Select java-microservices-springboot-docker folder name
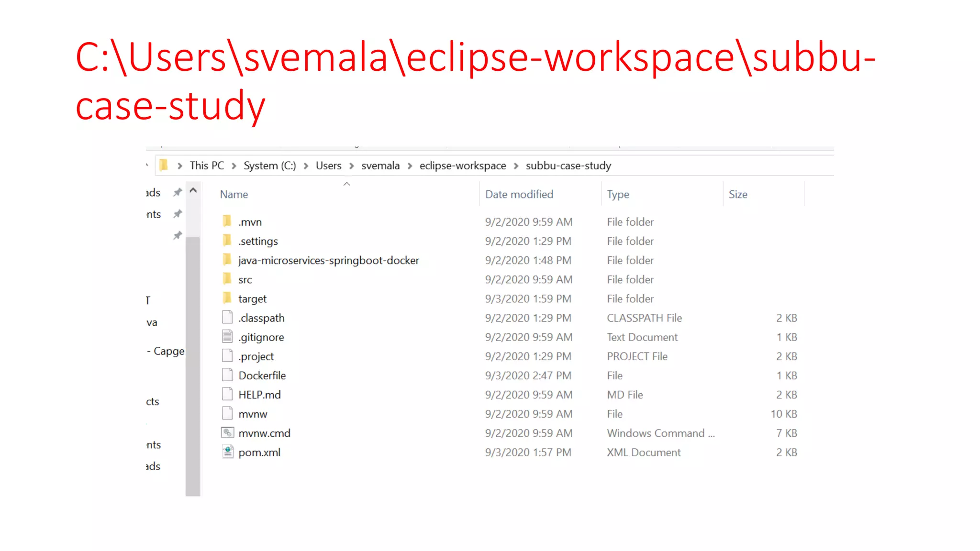This screenshot has width=980, height=551. [329, 260]
